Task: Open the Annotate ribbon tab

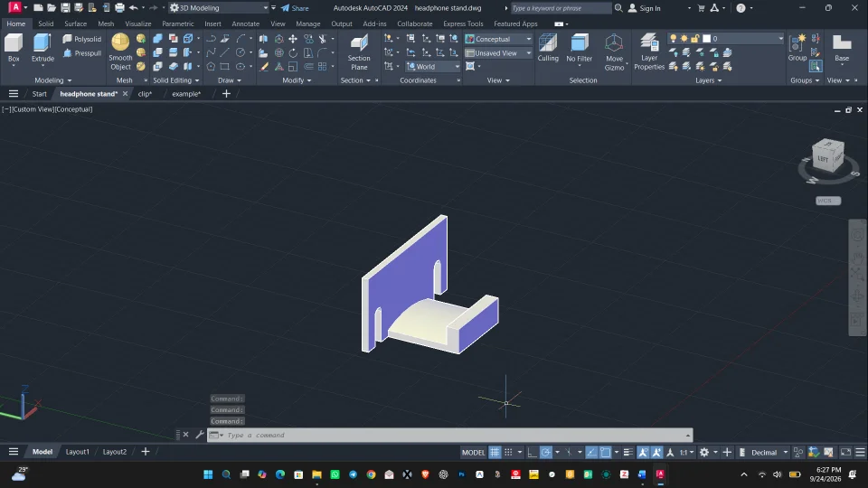Action: pos(245,23)
